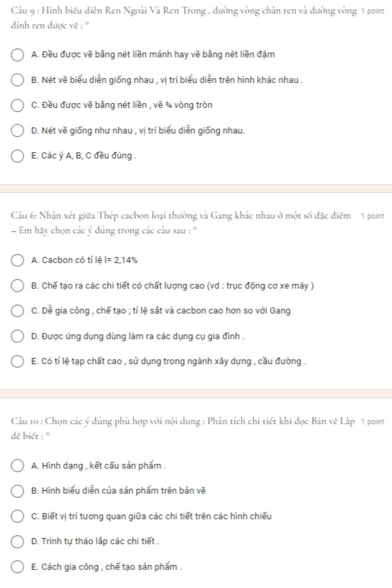This screenshot has width=392, height=588.
Task: Select 'Các ý A, B, C đều đúng'
Action: [x=17, y=156]
